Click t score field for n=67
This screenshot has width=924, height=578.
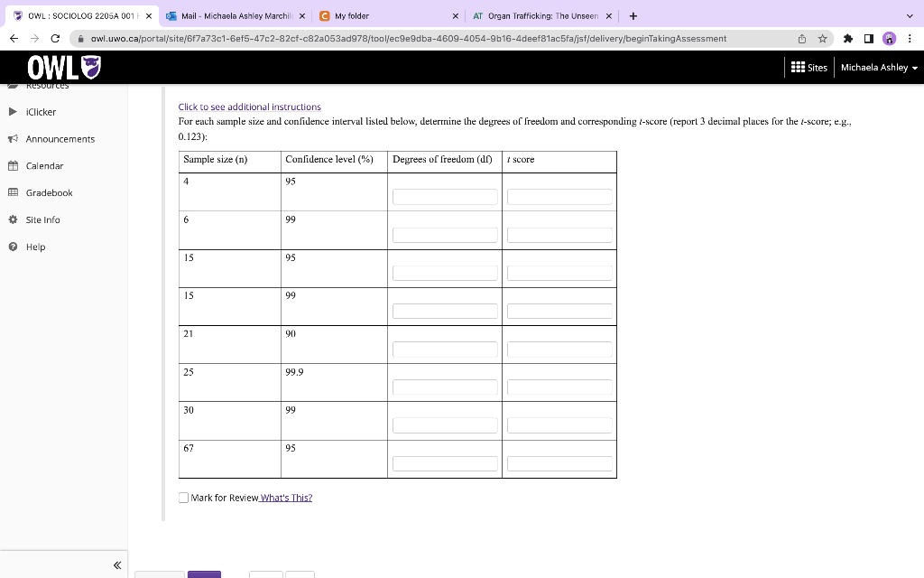click(559, 463)
